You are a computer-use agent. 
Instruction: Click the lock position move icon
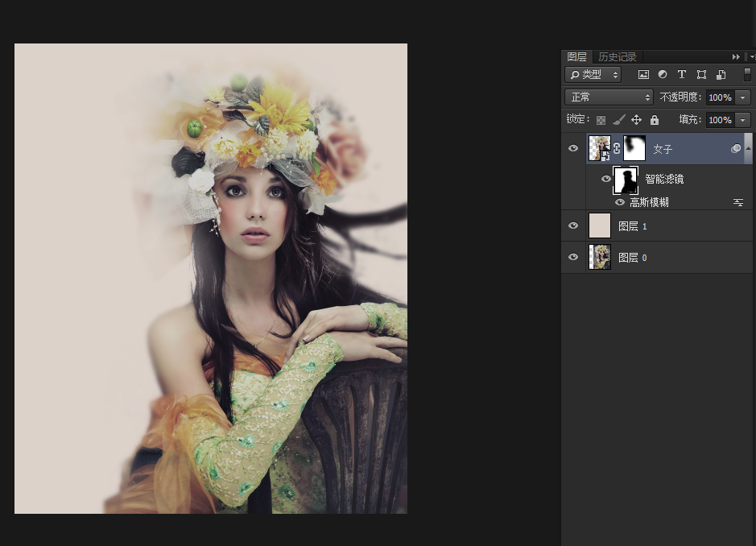(636, 120)
